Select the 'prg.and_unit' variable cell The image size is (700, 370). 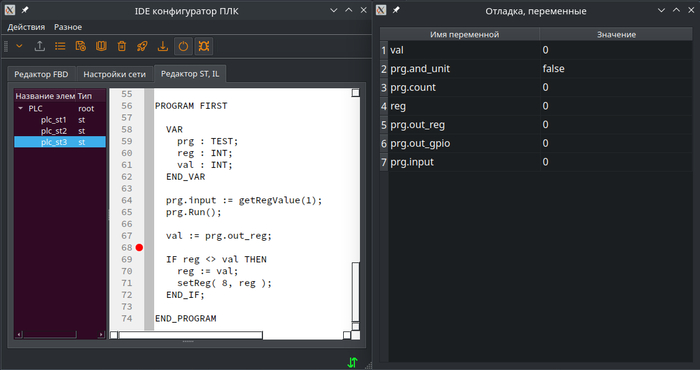click(x=464, y=69)
